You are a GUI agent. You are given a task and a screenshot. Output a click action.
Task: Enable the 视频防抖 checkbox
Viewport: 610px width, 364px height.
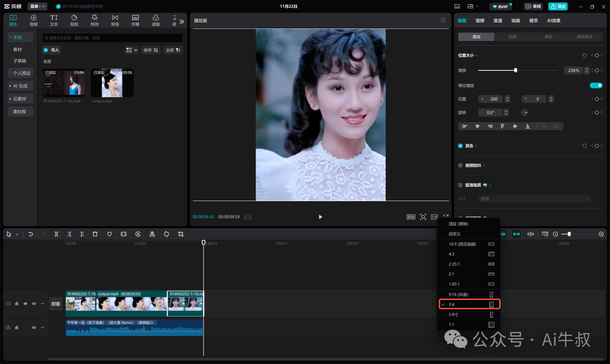460,165
